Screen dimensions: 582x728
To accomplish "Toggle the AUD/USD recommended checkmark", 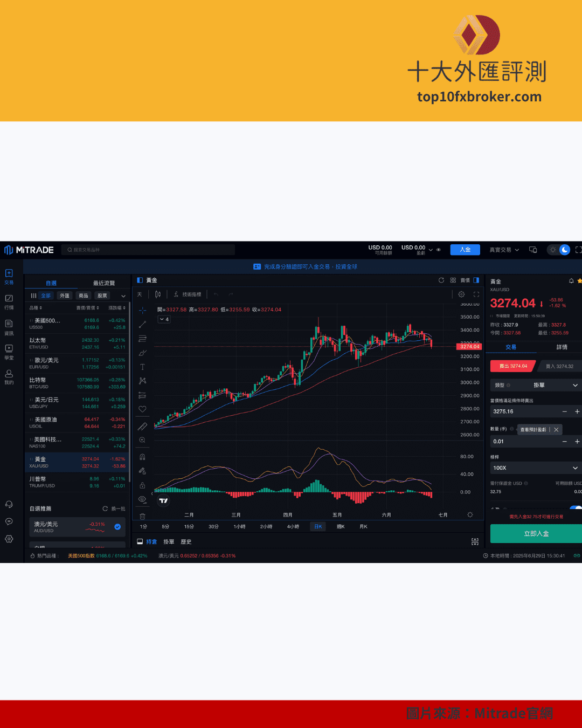I will 117,527.
